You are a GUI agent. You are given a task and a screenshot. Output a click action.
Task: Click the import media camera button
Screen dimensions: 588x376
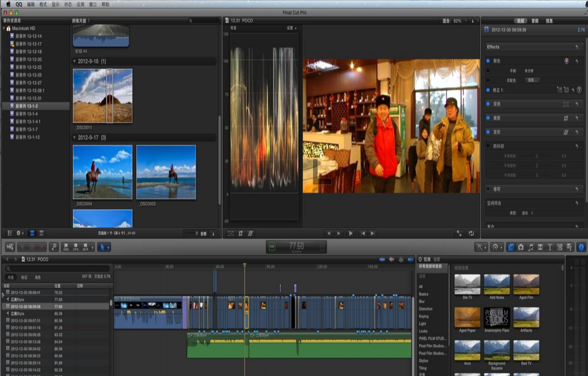point(10,247)
